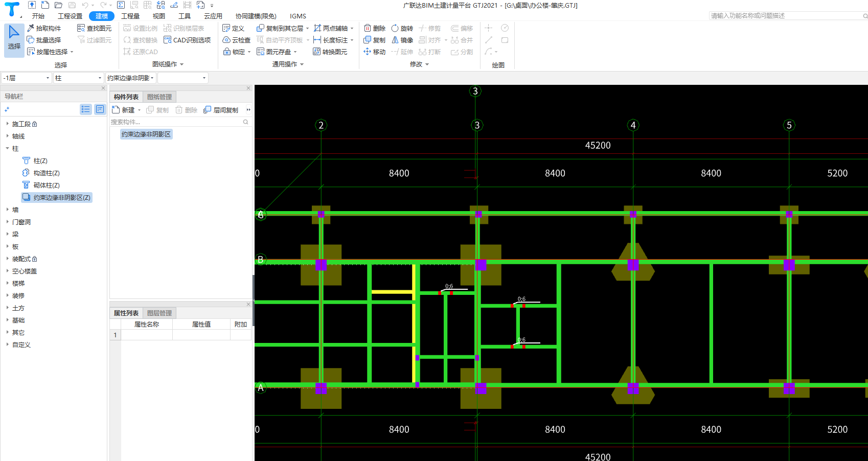Expand the 梁 node in navigation tree
Screen dimensions: 868x461
pyautogui.click(x=7, y=234)
